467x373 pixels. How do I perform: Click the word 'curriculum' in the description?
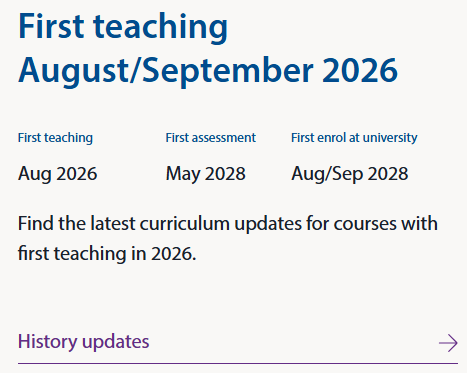(184, 223)
